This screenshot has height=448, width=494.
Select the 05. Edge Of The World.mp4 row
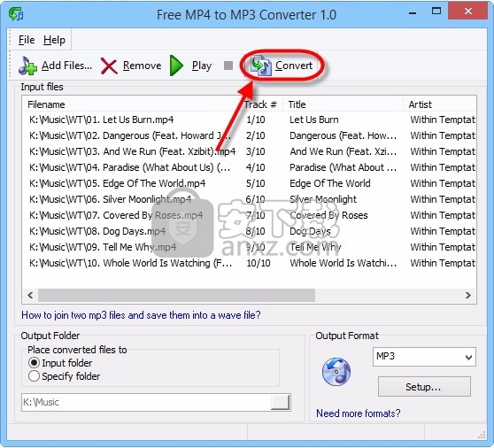[x=249, y=183]
